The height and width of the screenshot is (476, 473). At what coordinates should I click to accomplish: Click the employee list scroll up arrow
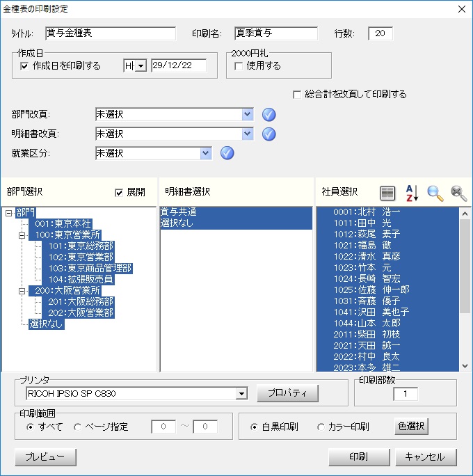(x=465, y=214)
